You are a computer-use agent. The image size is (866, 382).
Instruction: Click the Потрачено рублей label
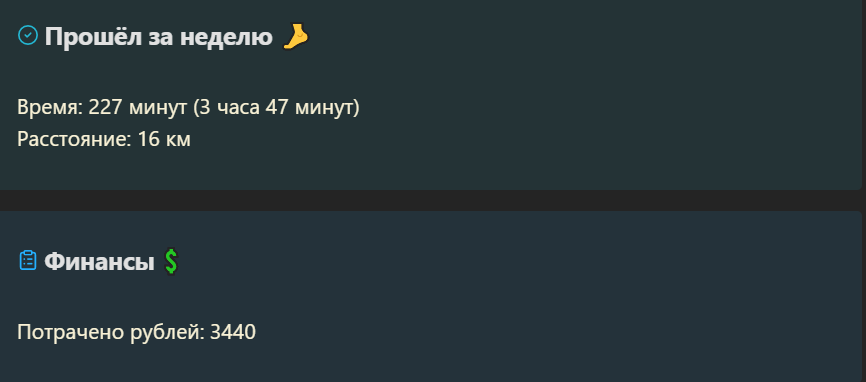click(111, 332)
